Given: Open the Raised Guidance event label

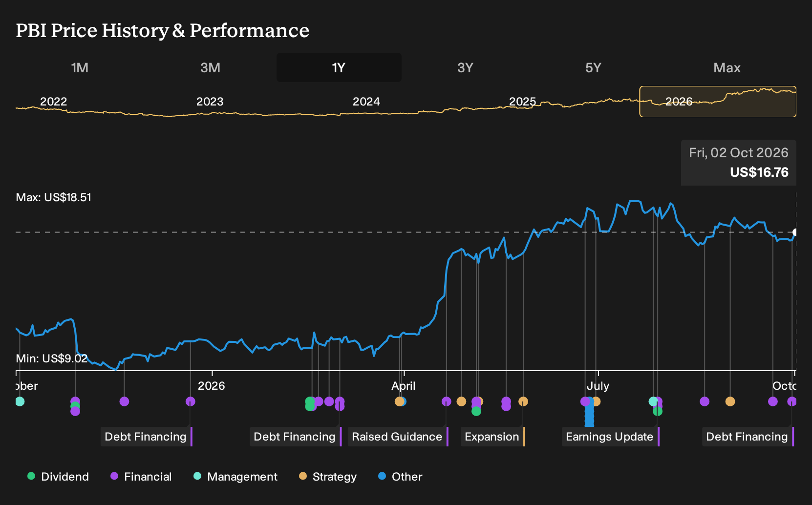Looking at the screenshot, I should point(398,437).
